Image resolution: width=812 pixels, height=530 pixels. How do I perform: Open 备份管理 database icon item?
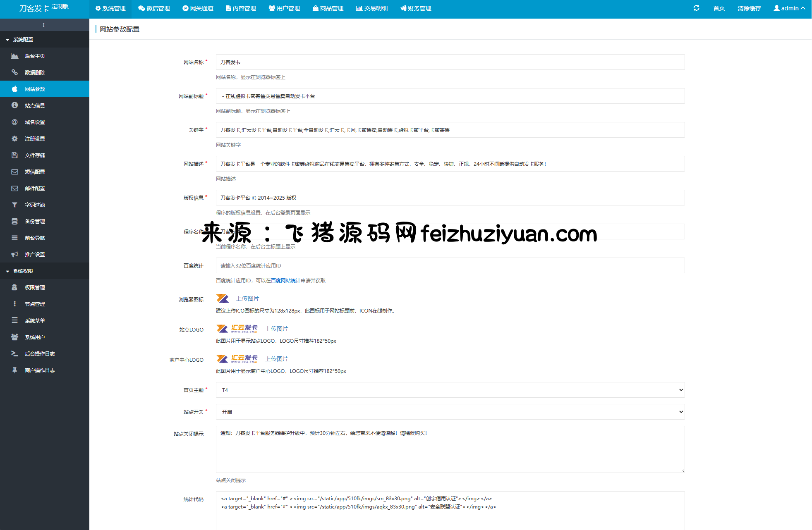14,221
